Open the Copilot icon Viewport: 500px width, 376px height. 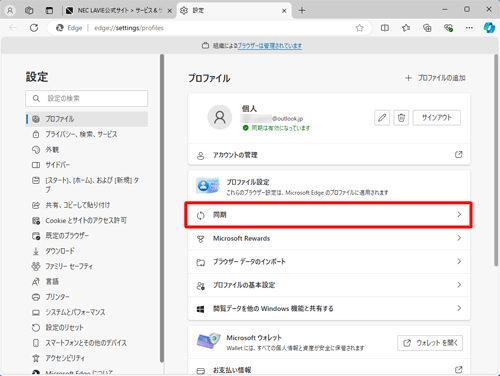(489, 28)
